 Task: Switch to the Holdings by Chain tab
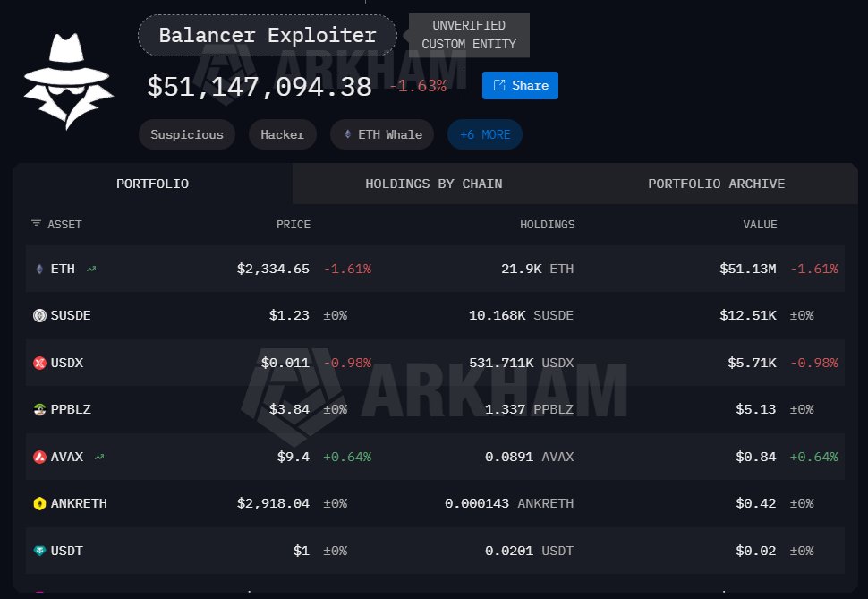click(434, 184)
